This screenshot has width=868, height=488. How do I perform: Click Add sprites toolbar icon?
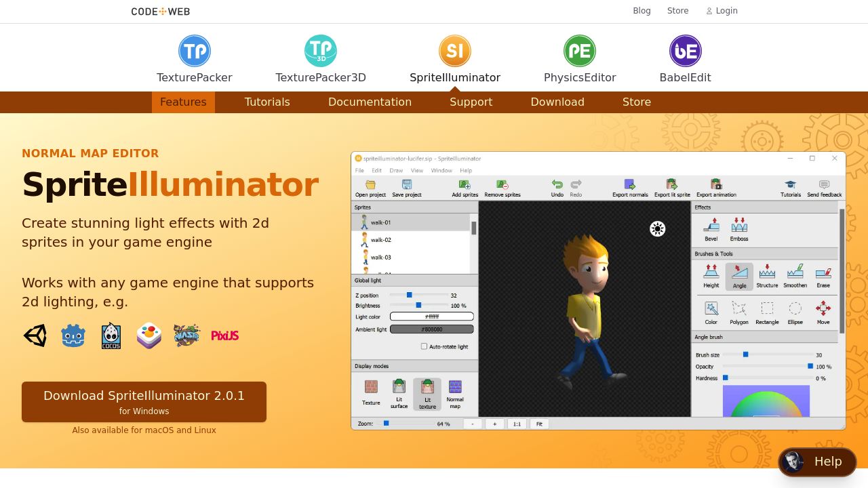465,184
